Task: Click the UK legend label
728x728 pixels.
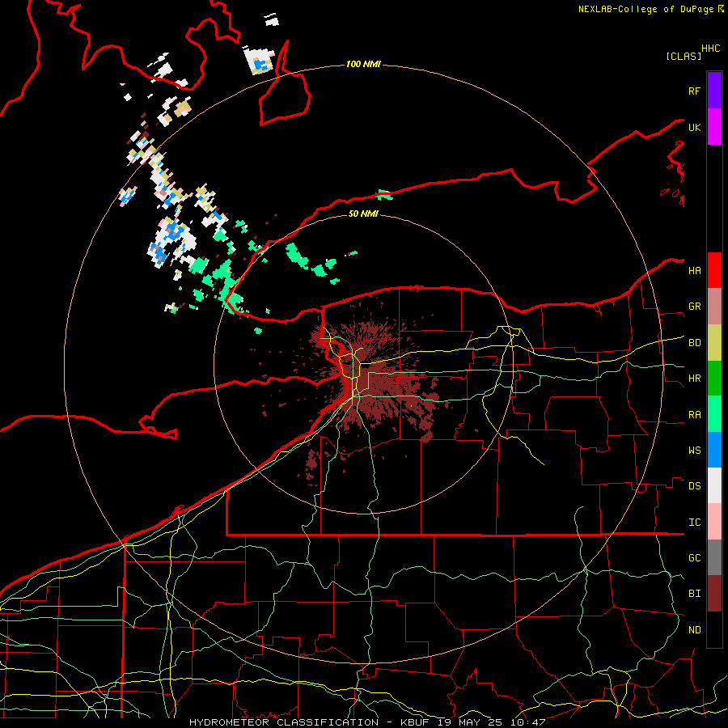Action: tap(694, 127)
